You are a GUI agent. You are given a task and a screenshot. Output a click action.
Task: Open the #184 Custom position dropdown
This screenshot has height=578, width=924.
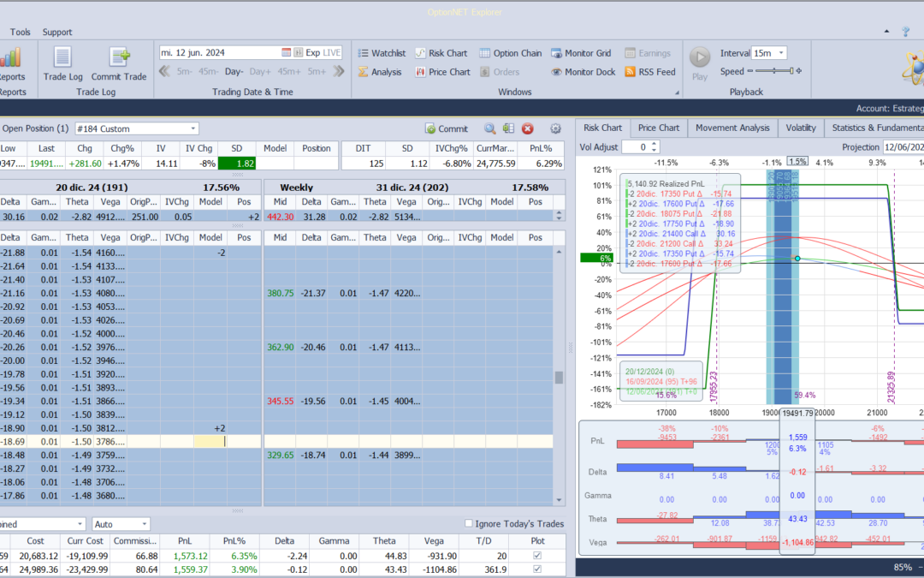192,128
